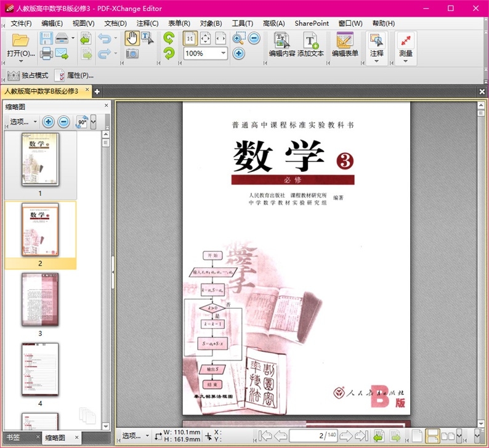
Task: Open the 视图(V) menu
Action: pyautogui.click(x=84, y=23)
